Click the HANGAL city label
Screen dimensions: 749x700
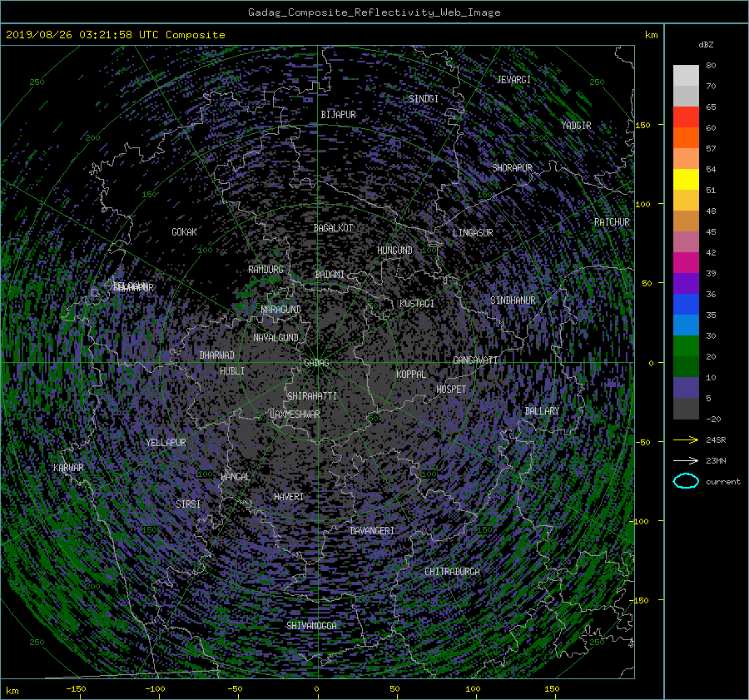point(235,477)
